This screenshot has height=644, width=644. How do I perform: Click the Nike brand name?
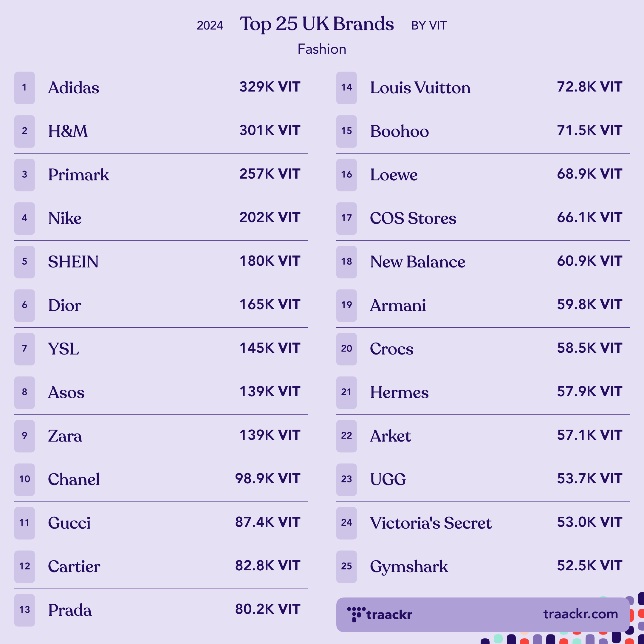tap(65, 218)
